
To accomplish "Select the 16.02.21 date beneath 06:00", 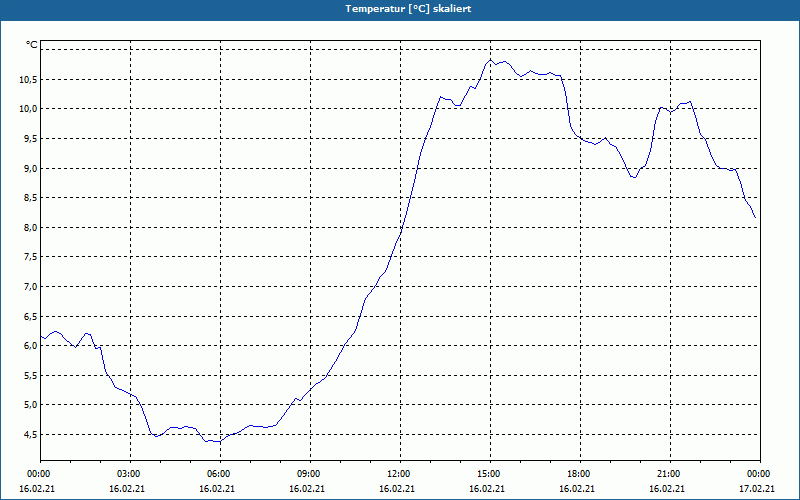I will point(217,488).
